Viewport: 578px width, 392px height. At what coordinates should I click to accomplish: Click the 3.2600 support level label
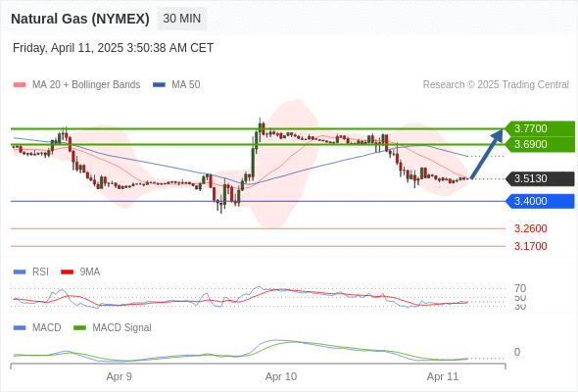point(530,228)
